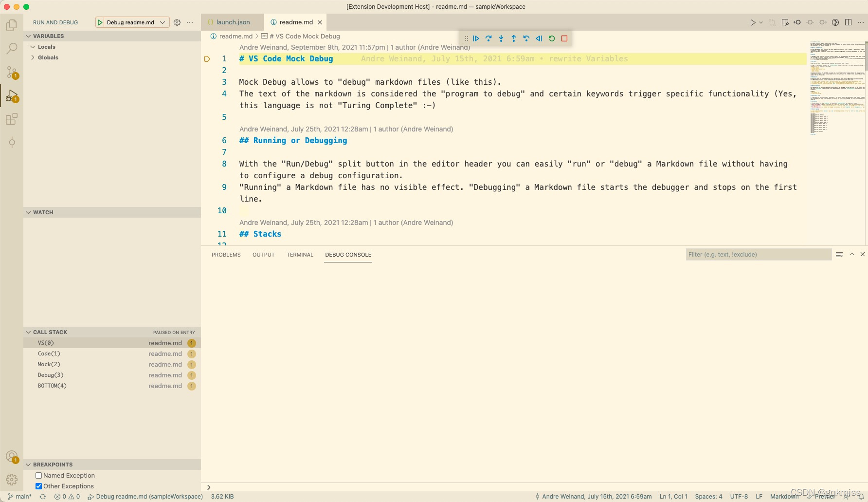
Task: Open the Run and Debug view icon
Action: click(x=12, y=95)
